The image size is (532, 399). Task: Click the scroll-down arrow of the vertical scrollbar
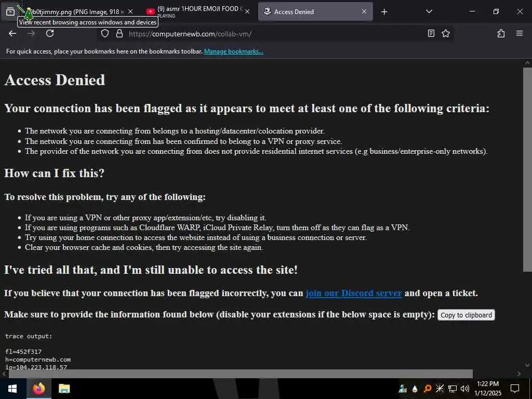pyautogui.click(x=527, y=365)
